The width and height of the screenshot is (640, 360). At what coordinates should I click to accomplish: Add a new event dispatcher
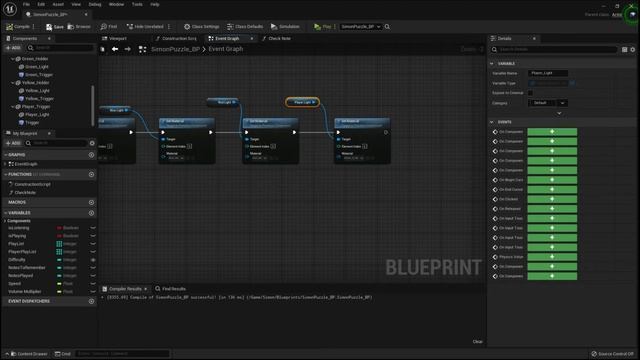(x=91, y=301)
